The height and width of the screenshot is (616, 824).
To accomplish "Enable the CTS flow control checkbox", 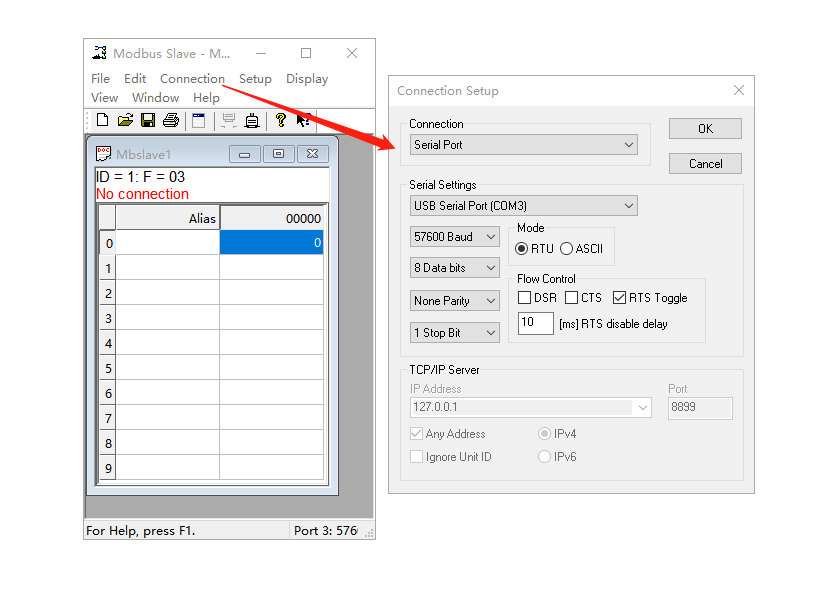I will [x=571, y=297].
